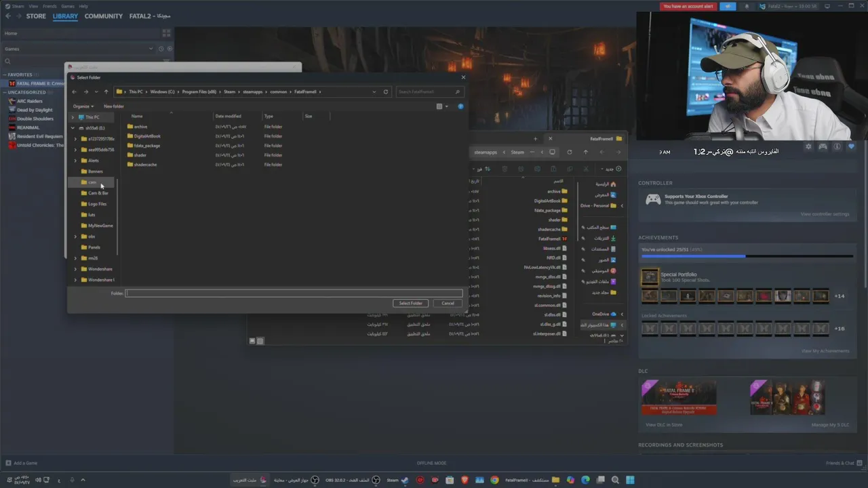The image size is (868, 488).
Task: Open the Organize dropdown menu
Action: pos(83,106)
